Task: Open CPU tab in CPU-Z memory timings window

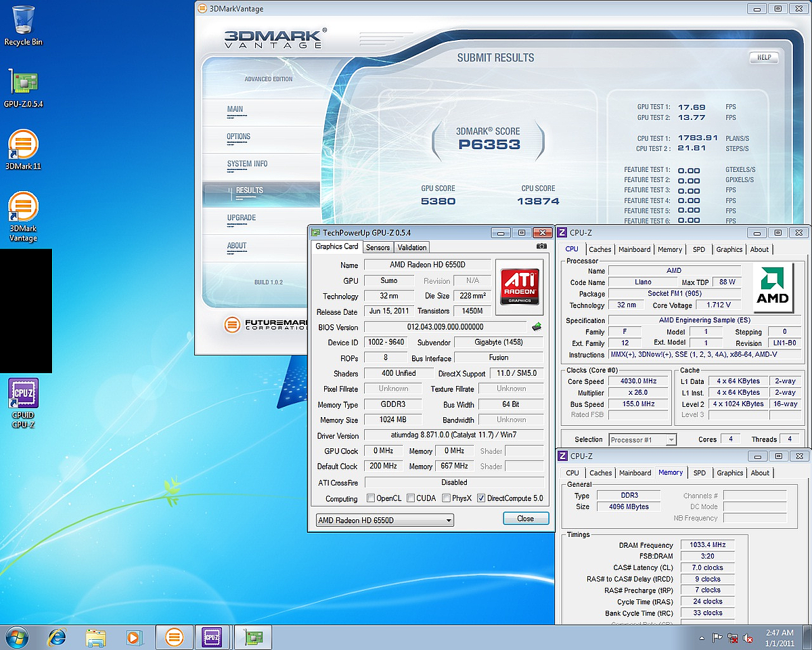Action: (x=572, y=473)
